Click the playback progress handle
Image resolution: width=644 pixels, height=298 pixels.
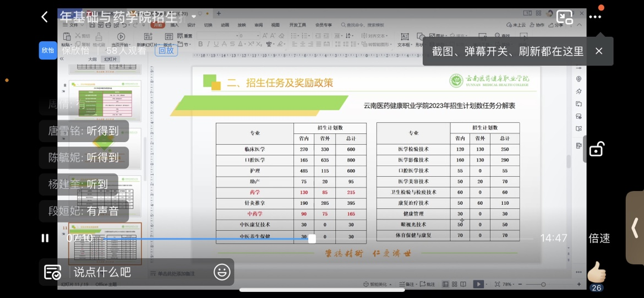tap(312, 239)
